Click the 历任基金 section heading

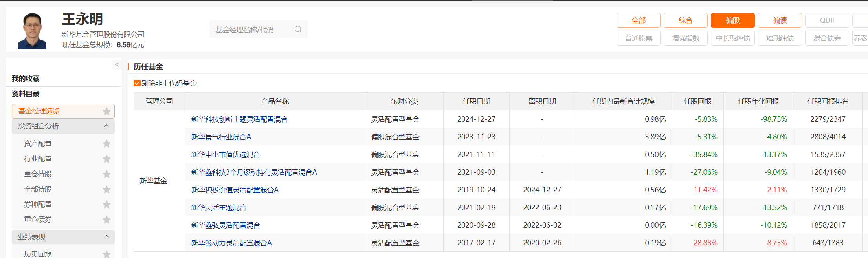(148, 66)
